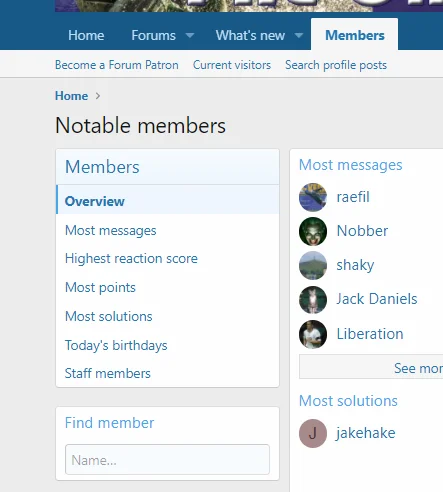Screen dimensions: 443x492
Task: Open jakehake's letter J avatar
Action: point(313,433)
